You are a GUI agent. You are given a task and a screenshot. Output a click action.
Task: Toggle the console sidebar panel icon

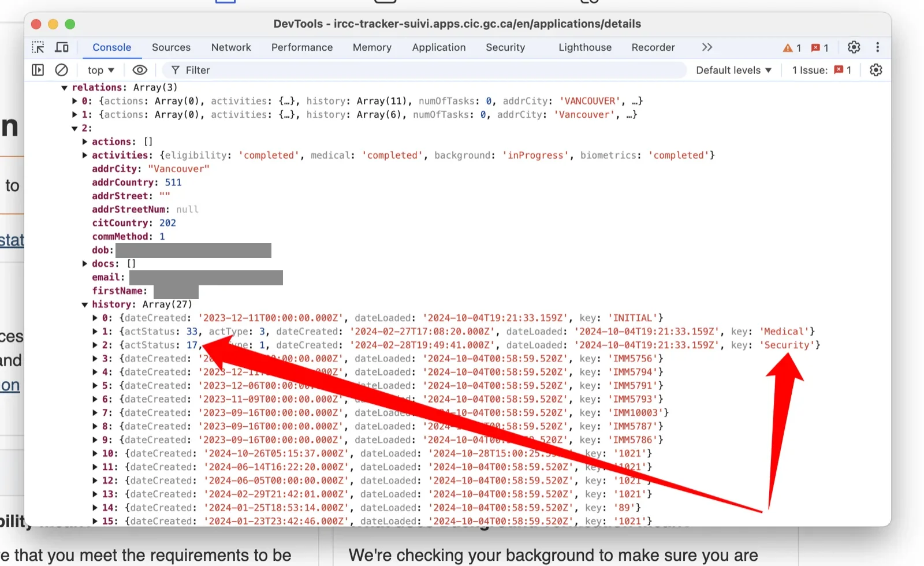(38, 70)
